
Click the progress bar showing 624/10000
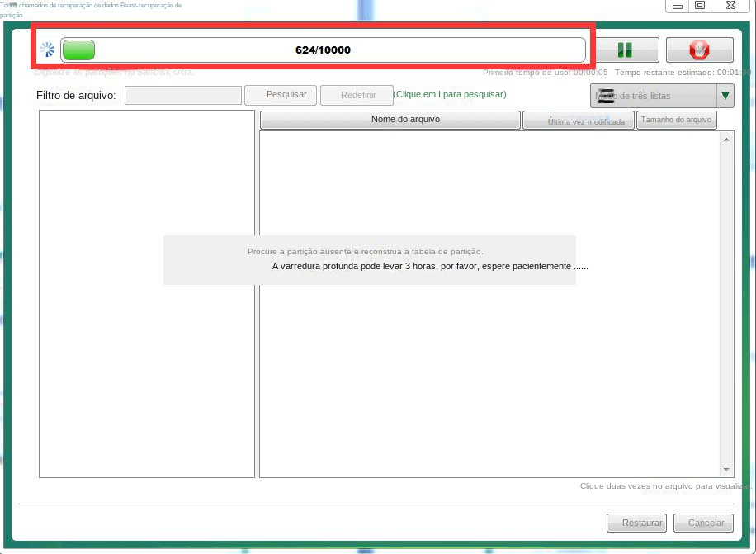coord(324,49)
